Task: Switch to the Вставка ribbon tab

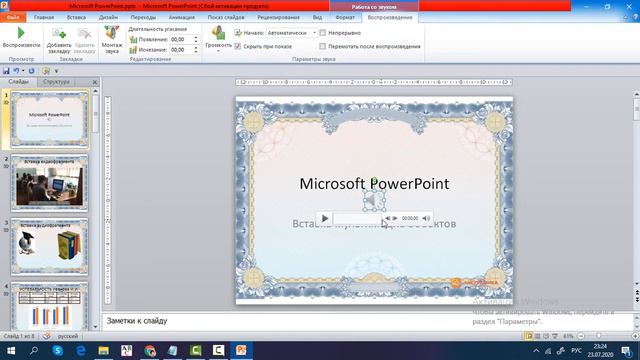Action: (x=76, y=18)
